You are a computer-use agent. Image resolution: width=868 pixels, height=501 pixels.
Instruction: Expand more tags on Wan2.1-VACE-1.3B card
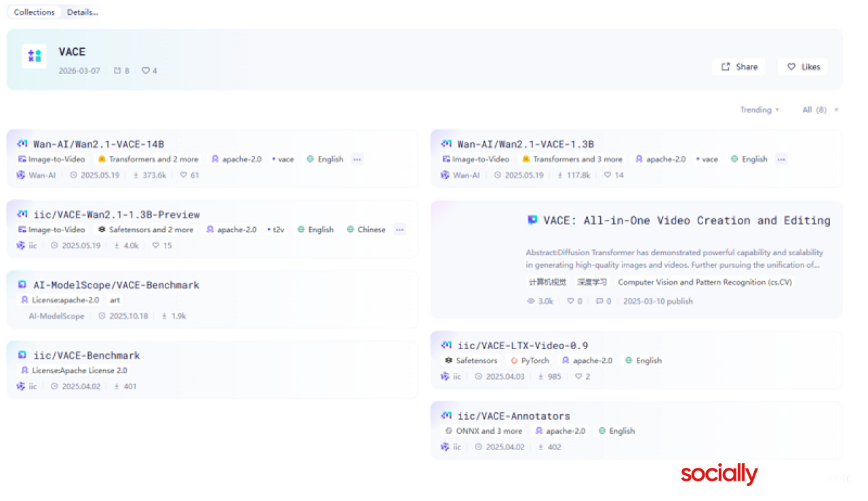point(781,159)
